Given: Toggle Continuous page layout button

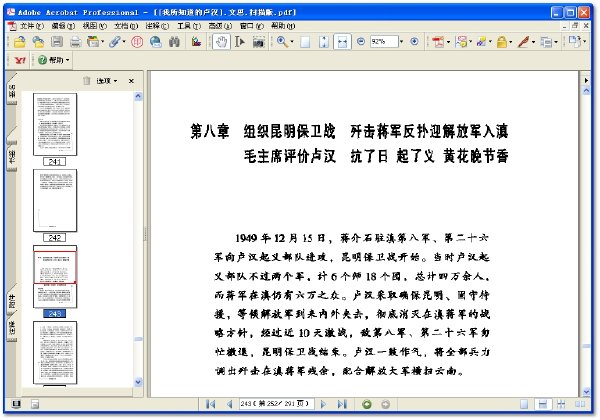Looking at the screenshot, I should (x=543, y=404).
